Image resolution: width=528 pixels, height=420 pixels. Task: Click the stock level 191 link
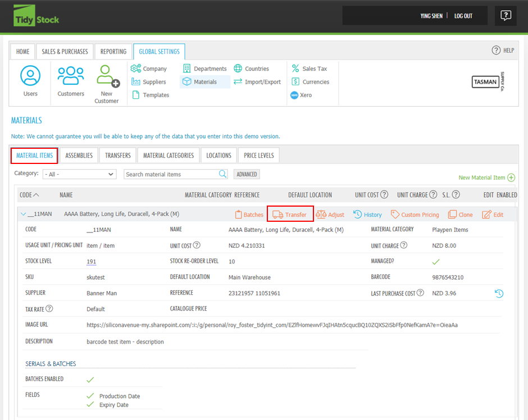coord(91,262)
